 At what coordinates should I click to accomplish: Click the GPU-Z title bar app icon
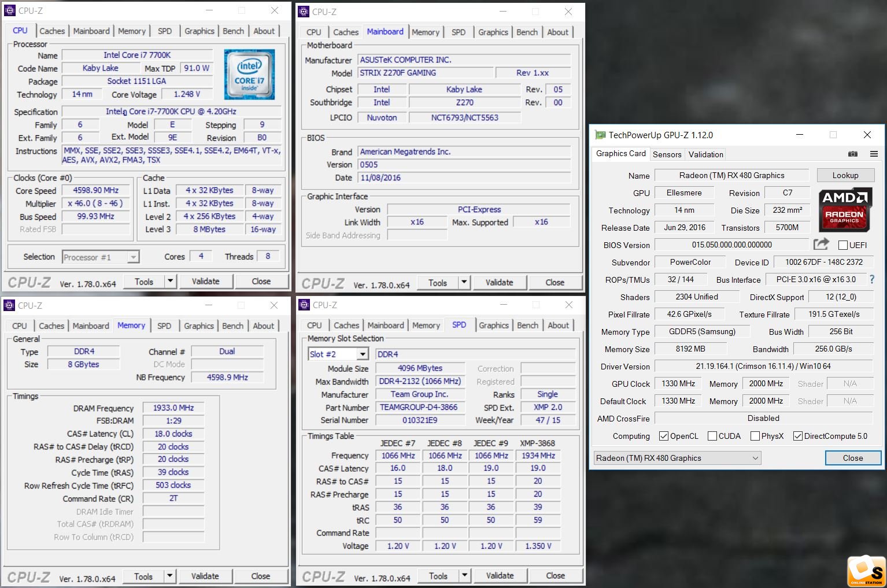coord(600,135)
